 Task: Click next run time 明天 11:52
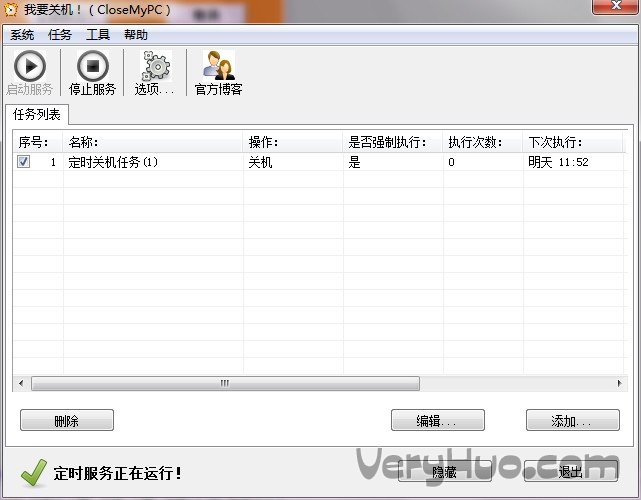point(558,162)
